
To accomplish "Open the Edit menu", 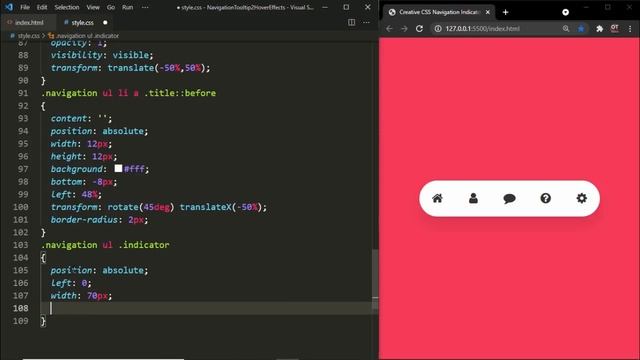I will (x=42, y=7).
